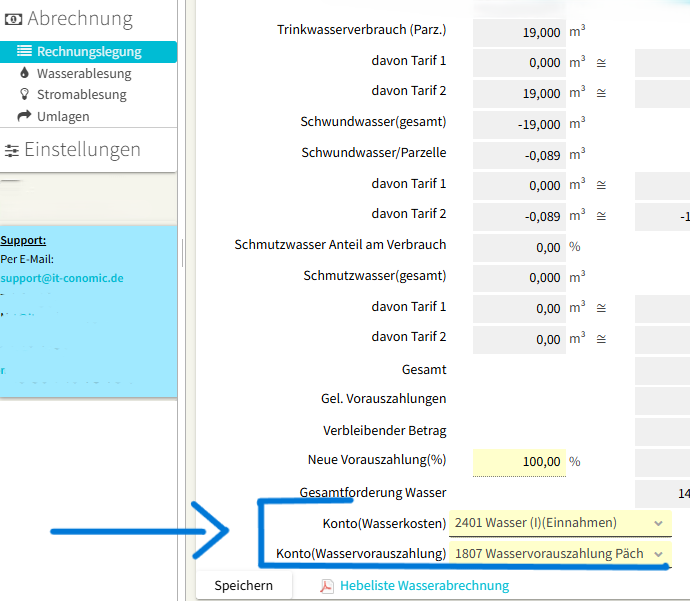This screenshot has width=690, height=601.
Task: Click the Schwundwasser(gesamt) value field
Action: coord(516,124)
